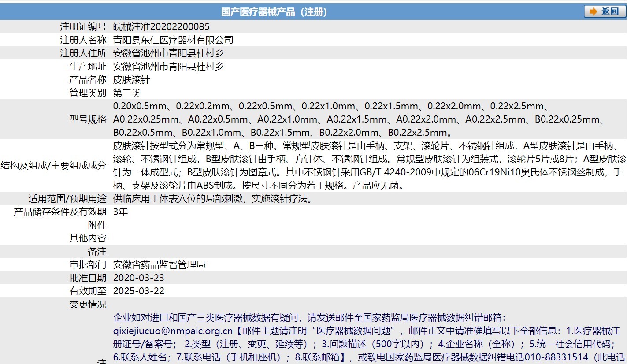This screenshot has height=364, width=627.
Task: Click the 管理类别 label
Action: (88, 93)
